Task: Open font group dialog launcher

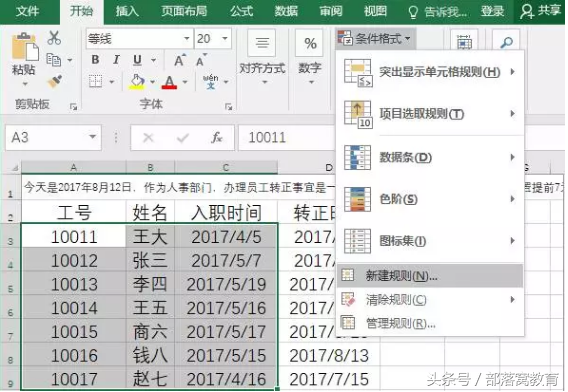Action: [x=229, y=107]
